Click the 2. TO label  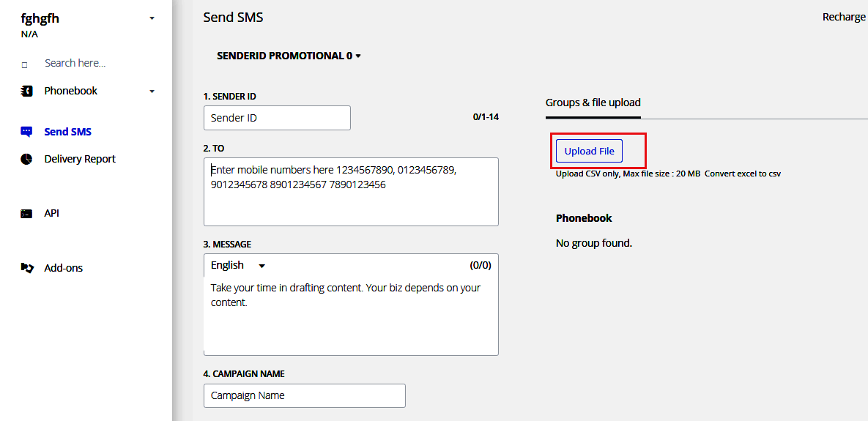click(214, 148)
